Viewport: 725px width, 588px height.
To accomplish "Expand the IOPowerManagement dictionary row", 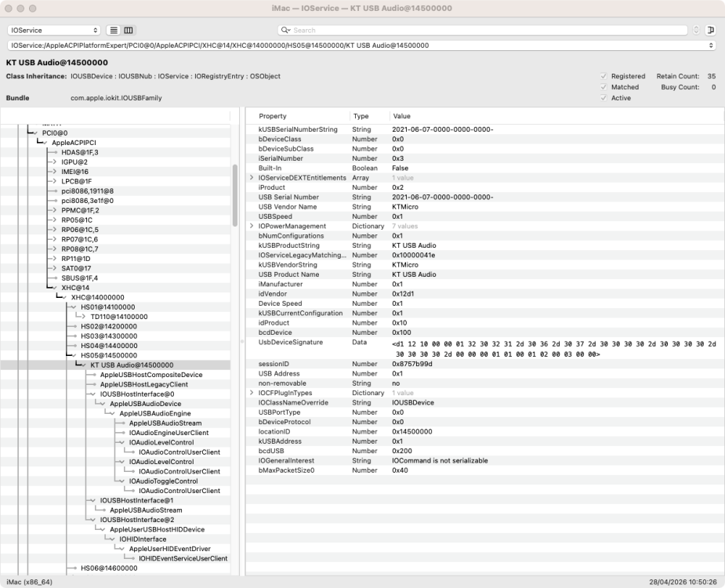I will [x=252, y=226].
